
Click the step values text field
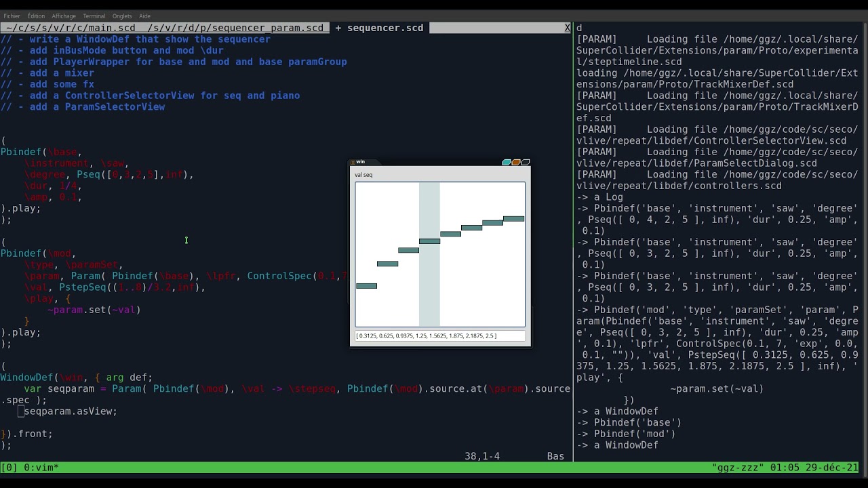[x=440, y=335]
